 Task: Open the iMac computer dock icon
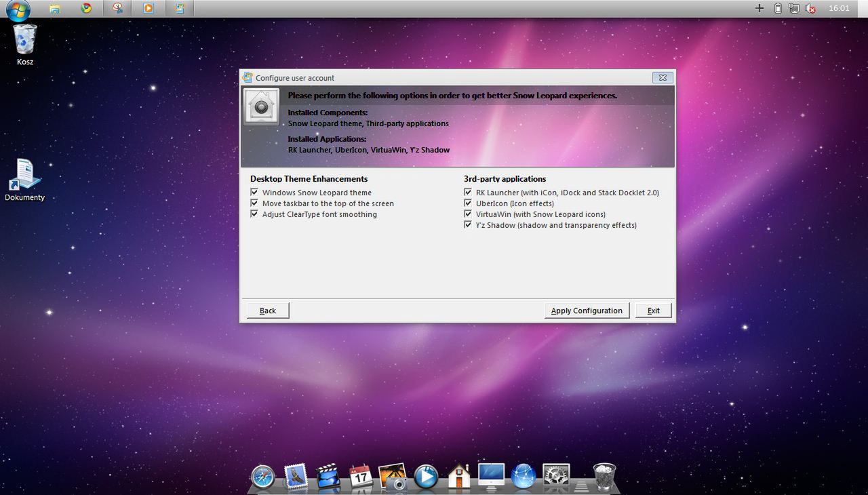pyautogui.click(x=491, y=477)
